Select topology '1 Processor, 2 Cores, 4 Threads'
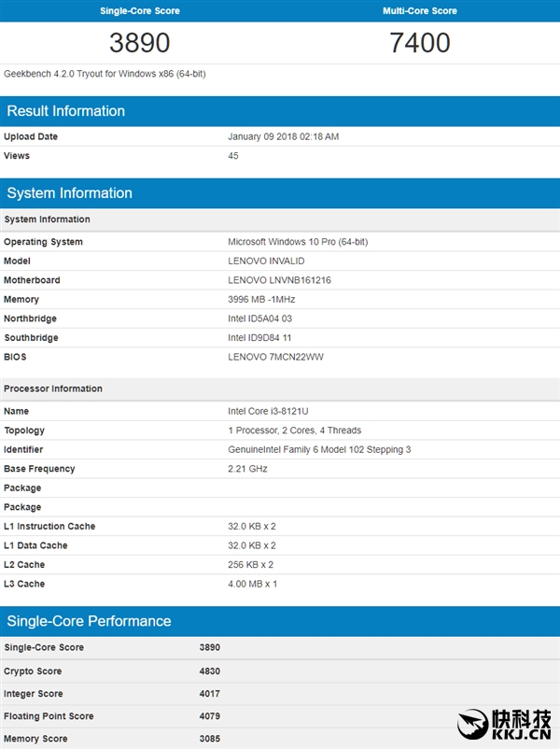The image size is (560, 749). point(295,431)
